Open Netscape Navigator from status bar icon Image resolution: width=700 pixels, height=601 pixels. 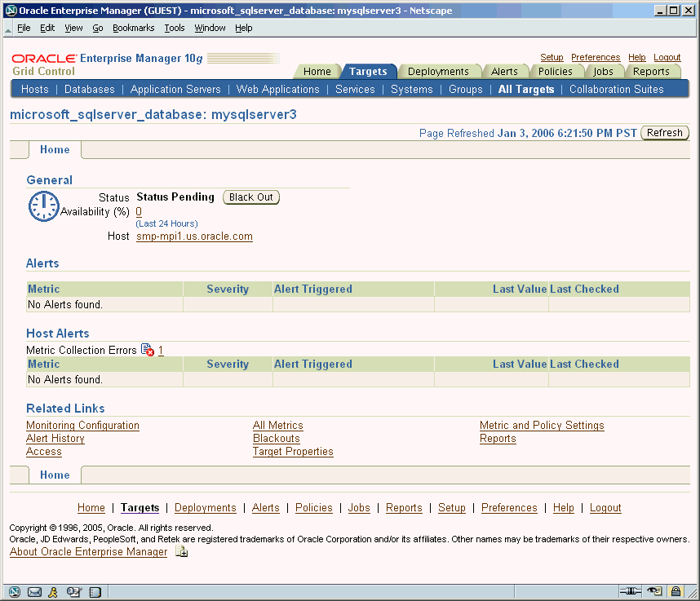click(15, 591)
